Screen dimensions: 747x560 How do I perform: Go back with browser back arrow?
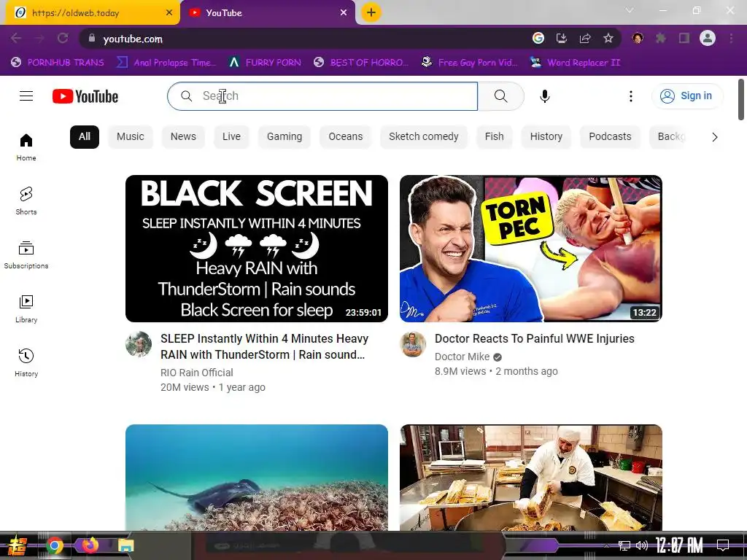tap(16, 39)
